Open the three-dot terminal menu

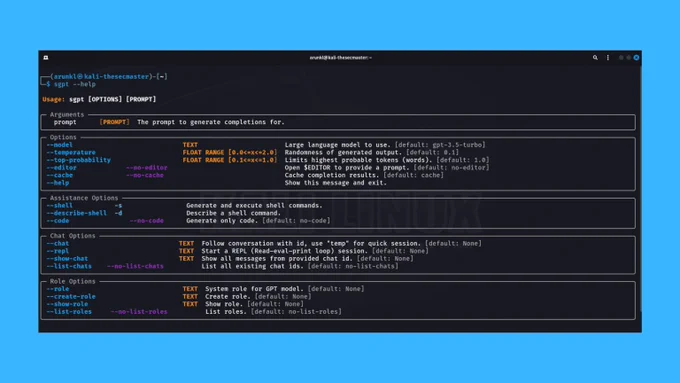pyautogui.click(x=608, y=57)
